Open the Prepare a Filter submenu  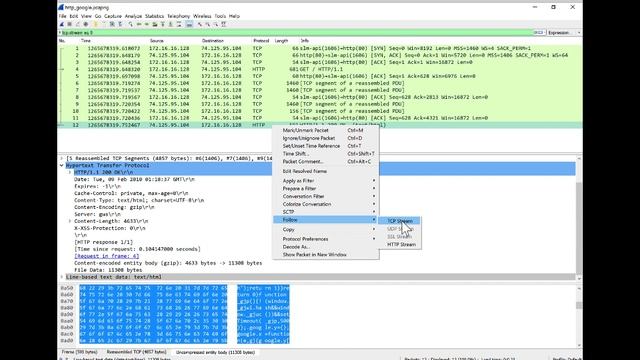[x=326, y=188]
